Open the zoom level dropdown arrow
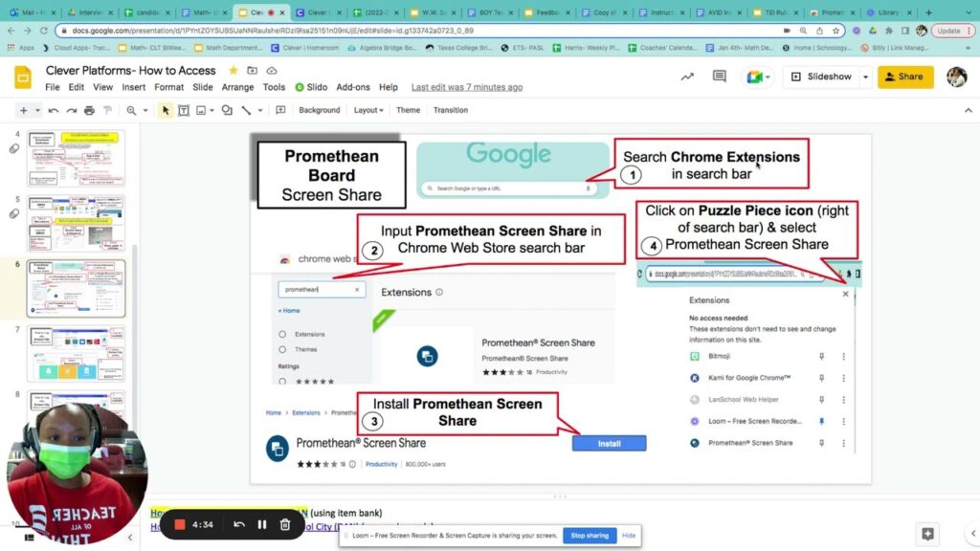Screen dimensions: 980x551 click(x=145, y=111)
